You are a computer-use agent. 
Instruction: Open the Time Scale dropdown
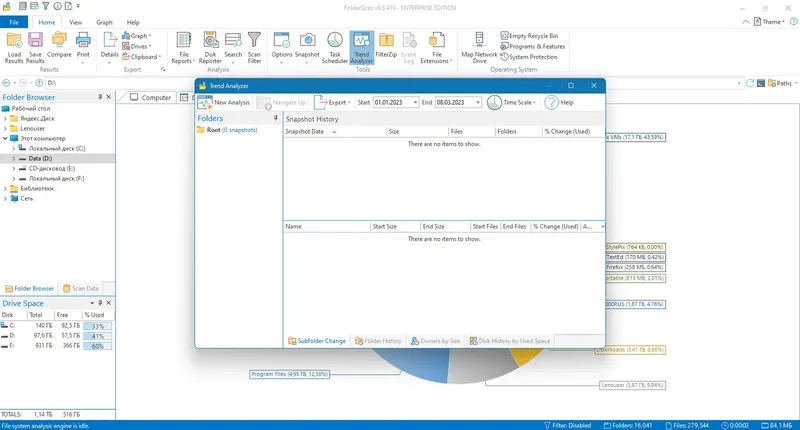click(x=511, y=103)
